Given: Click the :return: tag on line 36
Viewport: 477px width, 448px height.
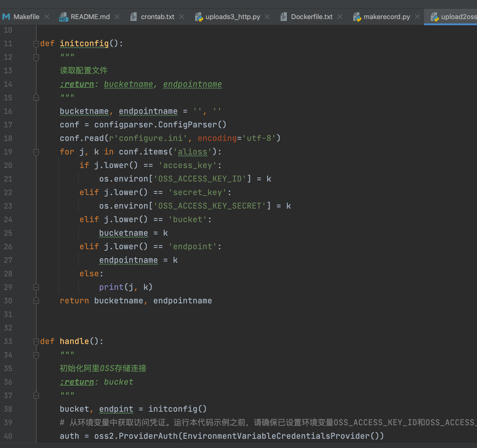Looking at the screenshot, I should pos(79,382).
